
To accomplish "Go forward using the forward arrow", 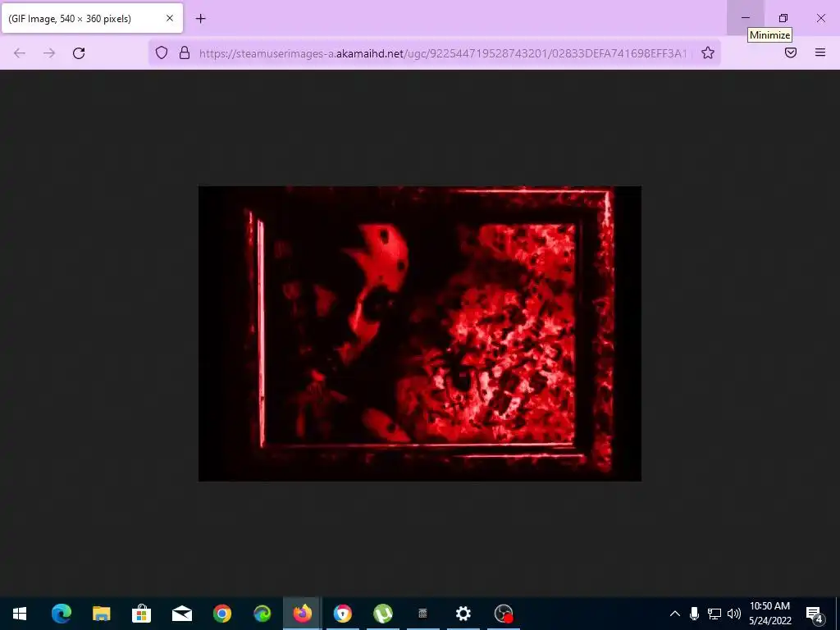I will tap(49, 53).
